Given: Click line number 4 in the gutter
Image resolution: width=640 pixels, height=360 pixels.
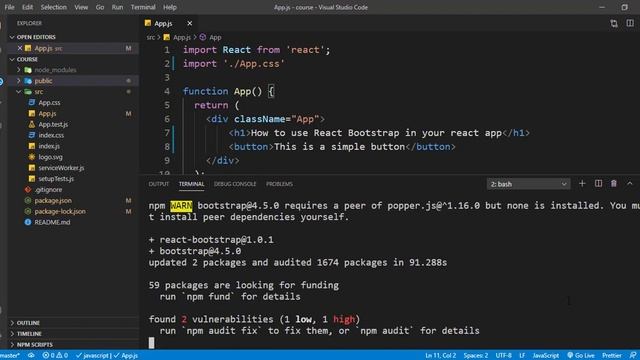Looking at the screenshot, I should coord(167,91).
